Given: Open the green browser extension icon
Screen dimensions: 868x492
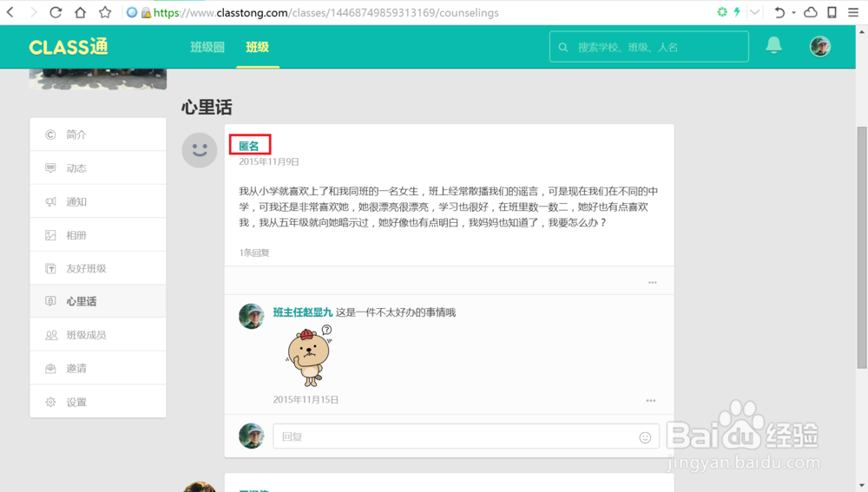Looking at the screenshot, I should (x=722, y=11).
